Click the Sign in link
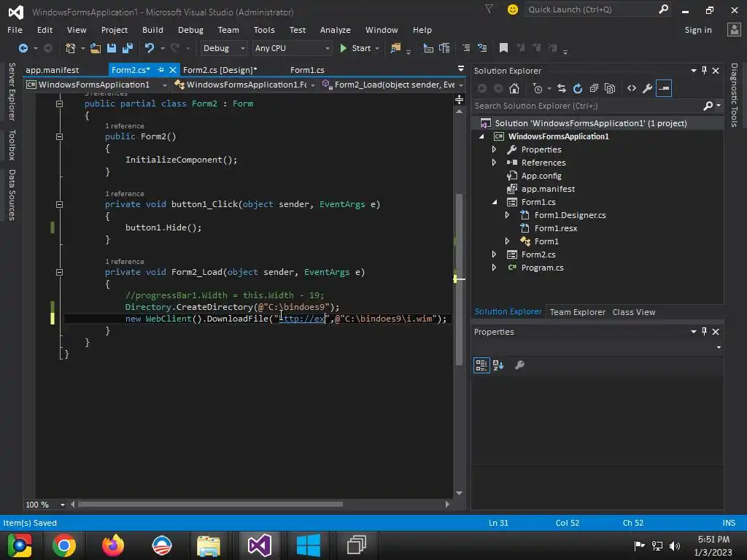This screenshot has width=747, height=560. point(698,29)
